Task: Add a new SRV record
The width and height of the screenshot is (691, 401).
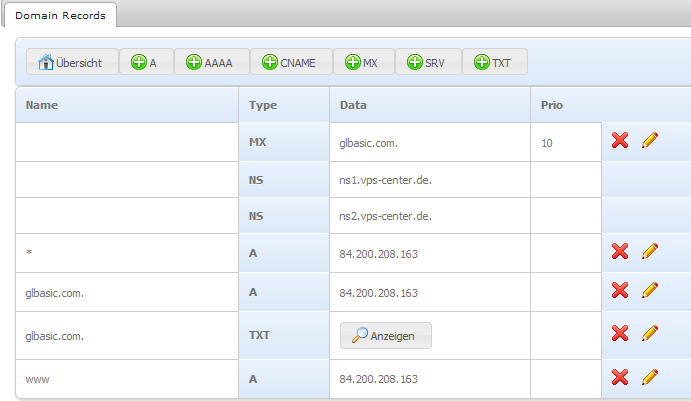Action: coord(428,62)
